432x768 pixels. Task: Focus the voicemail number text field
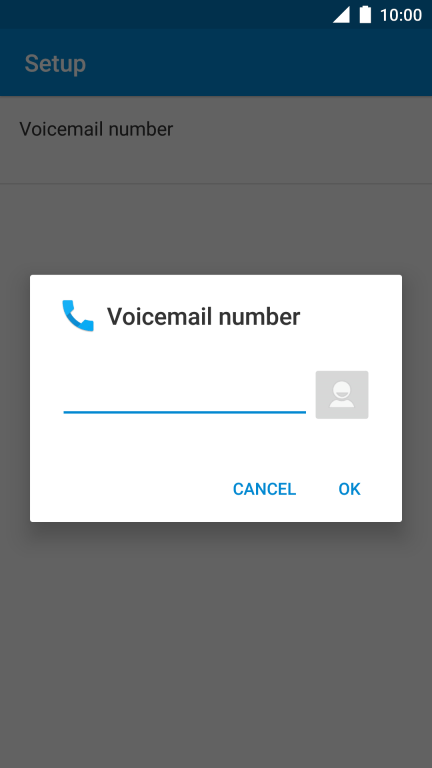185,395
